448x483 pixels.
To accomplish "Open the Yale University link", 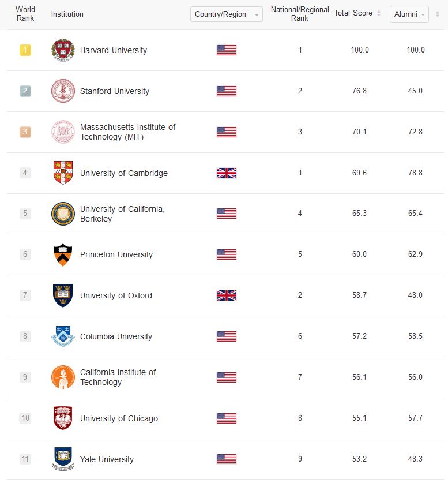I will pos(107,459).
